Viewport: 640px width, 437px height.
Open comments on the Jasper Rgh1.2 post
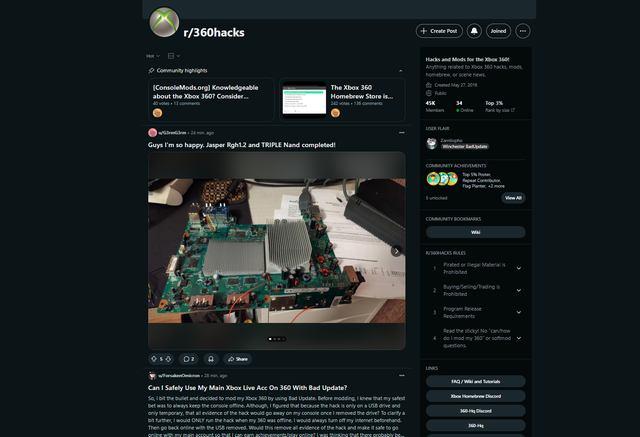(189, 359)
